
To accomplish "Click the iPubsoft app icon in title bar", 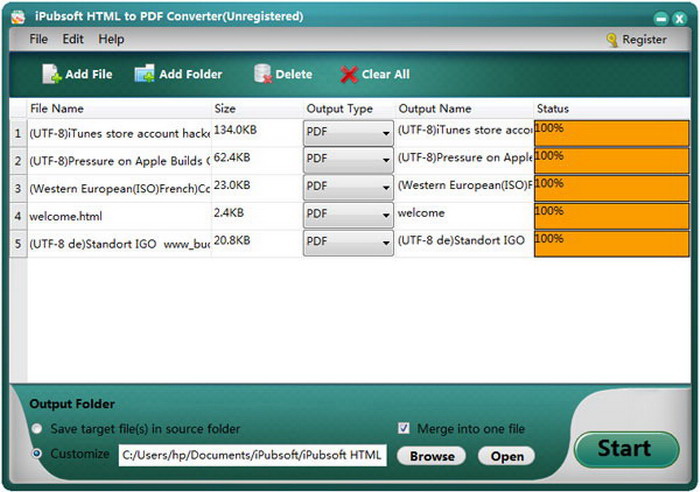I will [18, 17].
